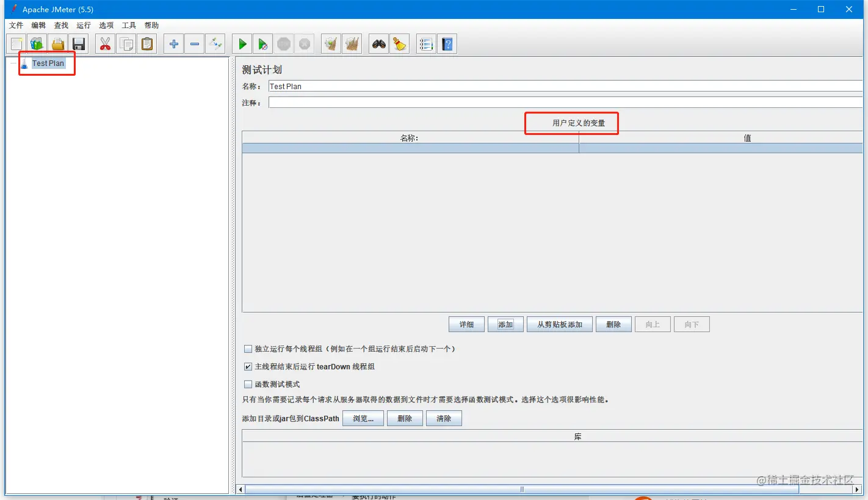
Task: Open Help with the question mark icon
Action: [x=447, y=44]
